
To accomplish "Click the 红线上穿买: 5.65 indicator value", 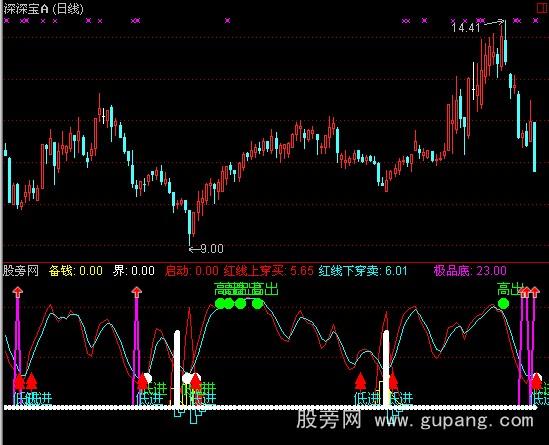I will tap(269, 271).
